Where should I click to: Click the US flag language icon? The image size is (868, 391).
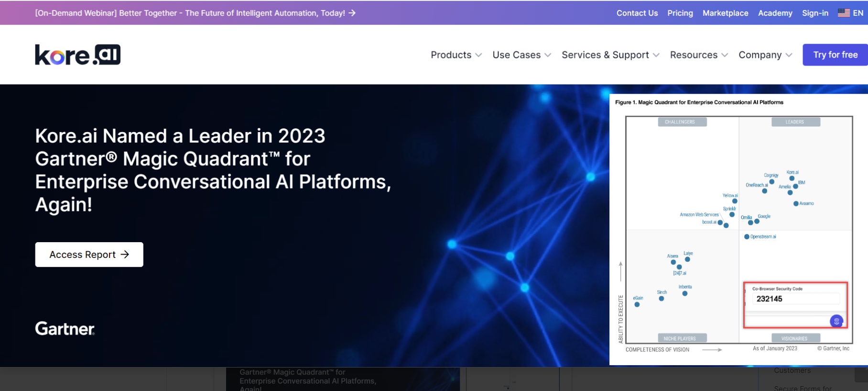[844, 13]
